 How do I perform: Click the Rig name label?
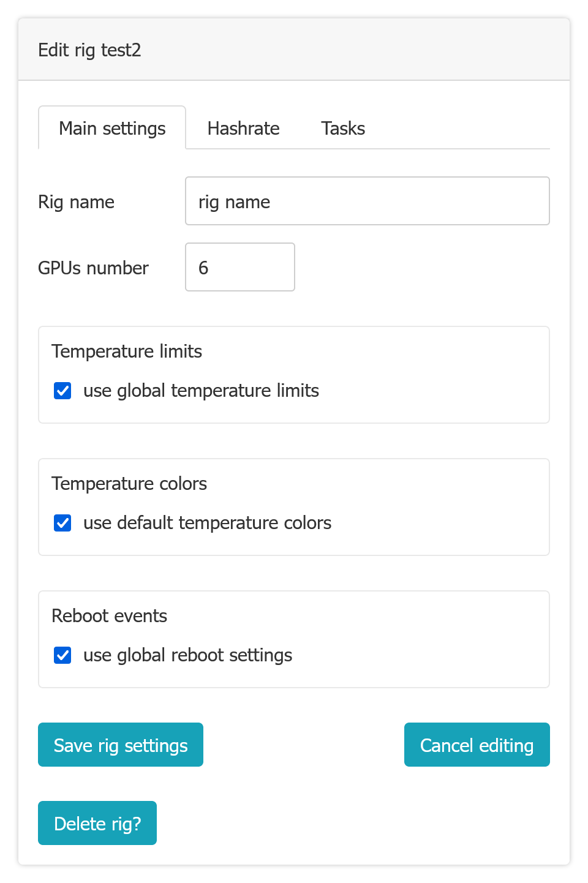coord(76,201)
